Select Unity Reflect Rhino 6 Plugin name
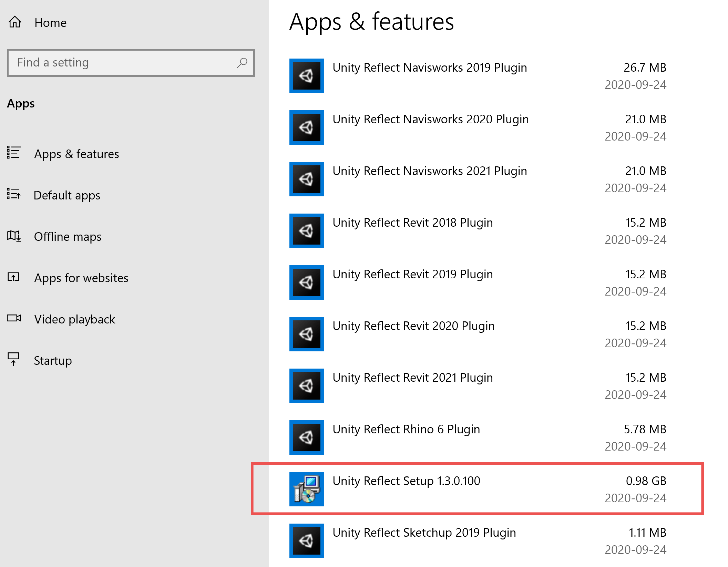The height and width of the screenshot is (567, 728). pos(406,430)
